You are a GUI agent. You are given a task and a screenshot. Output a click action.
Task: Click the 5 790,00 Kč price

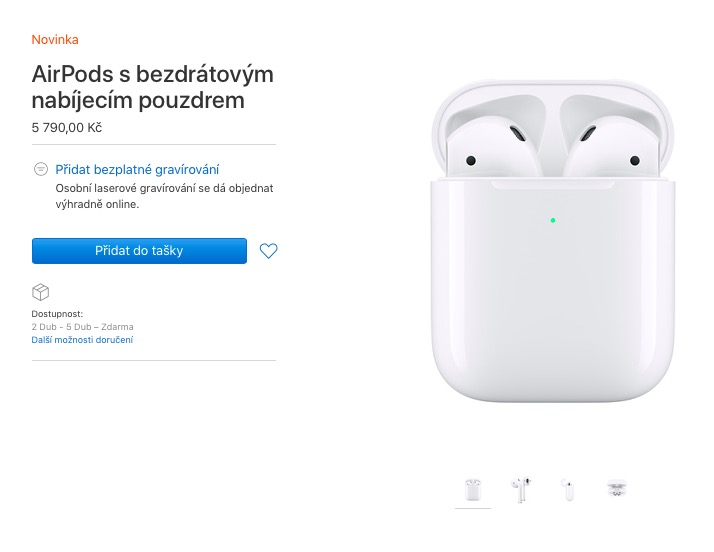click(66, 128)
